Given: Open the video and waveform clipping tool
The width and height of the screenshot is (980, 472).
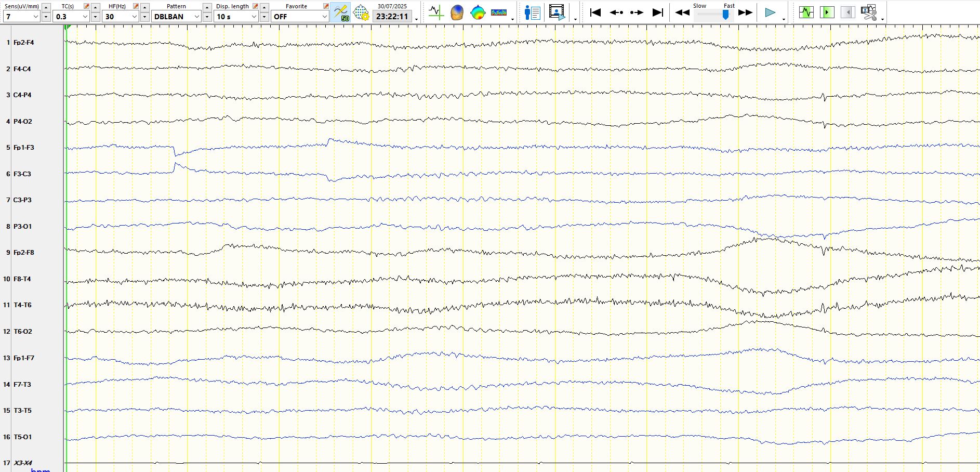Looking at the screenshot, I should click(868, 12).
